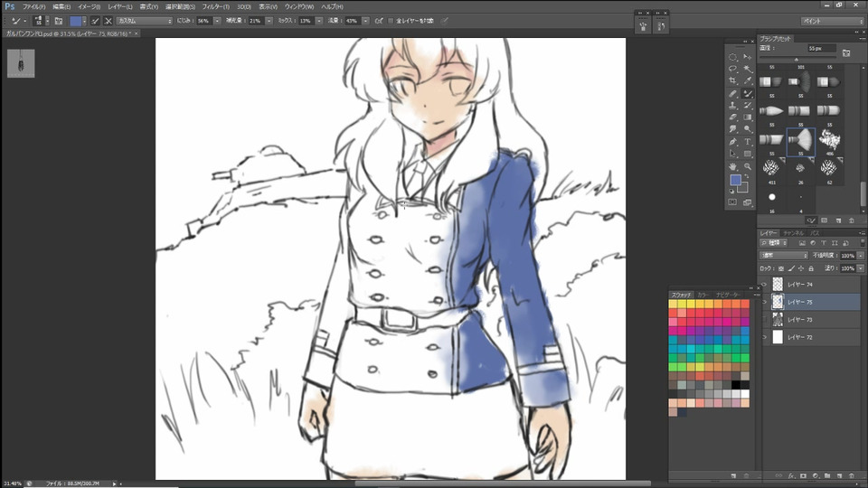This screenshot has width=868, height=488.
Task: Select the Mixer Brush tool in toolbox
Action: coord(748,94)
